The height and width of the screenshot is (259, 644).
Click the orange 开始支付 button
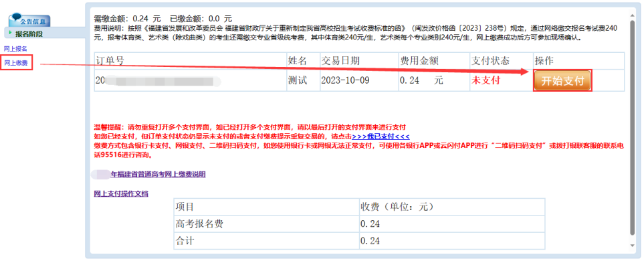click(562, 80)
